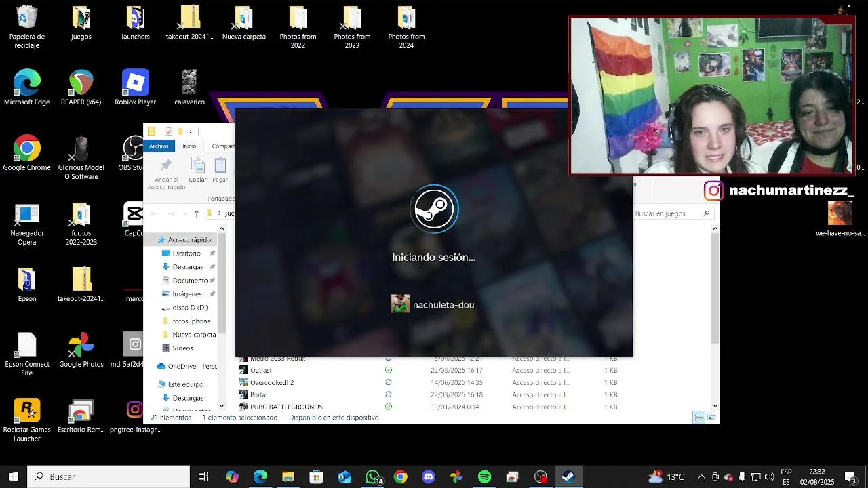868x488 pixels.
Task: Select the Roblox Player desktop shortcut
Action: pyautogui.click(x=135, y=88)
